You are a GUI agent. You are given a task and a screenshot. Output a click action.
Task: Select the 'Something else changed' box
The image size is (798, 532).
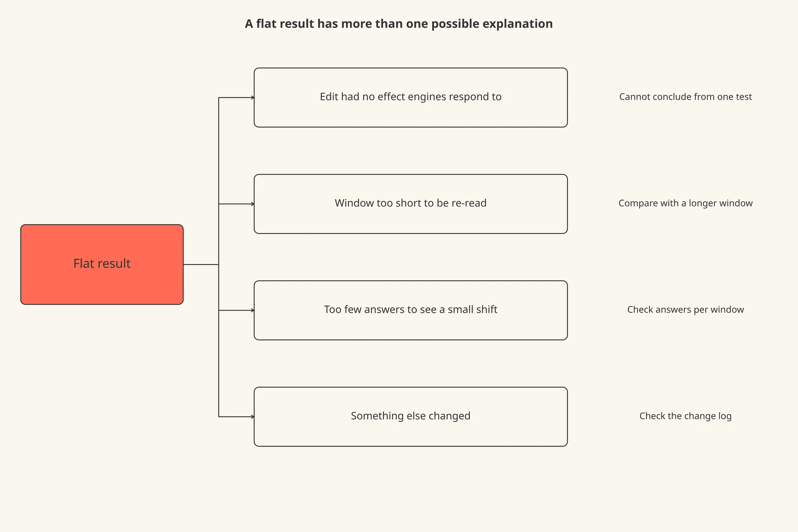coord(411,417)
